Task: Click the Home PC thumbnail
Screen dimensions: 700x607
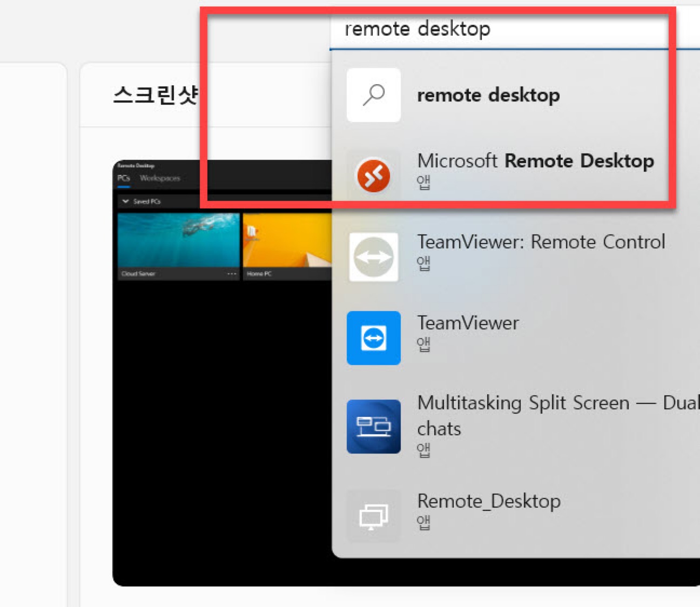Action: point(287,246)
